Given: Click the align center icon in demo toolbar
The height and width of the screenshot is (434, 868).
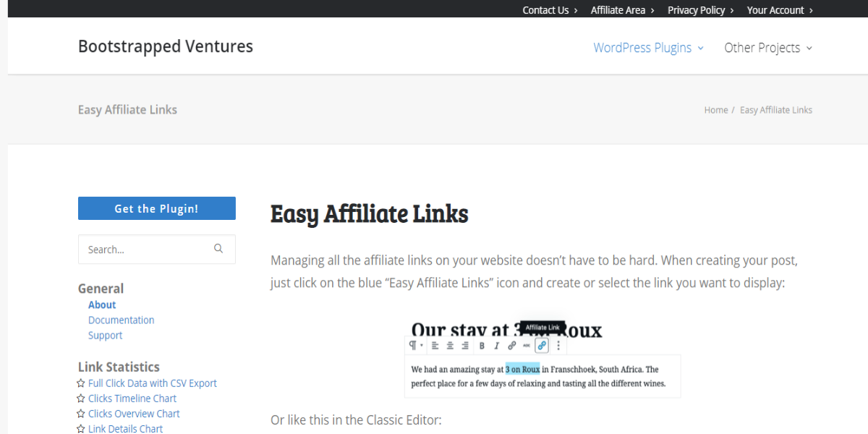Looking at the screenshot, I should pyautogui.click(x=450, y=345).
